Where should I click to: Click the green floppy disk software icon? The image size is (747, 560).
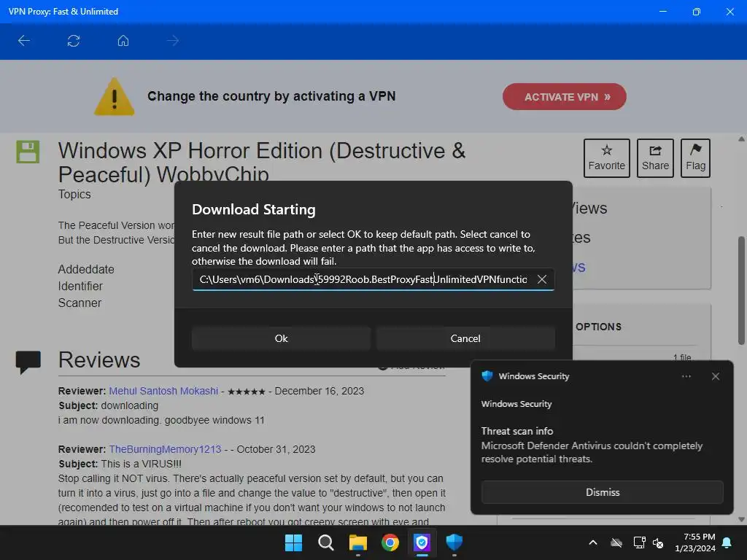point(28,152)
